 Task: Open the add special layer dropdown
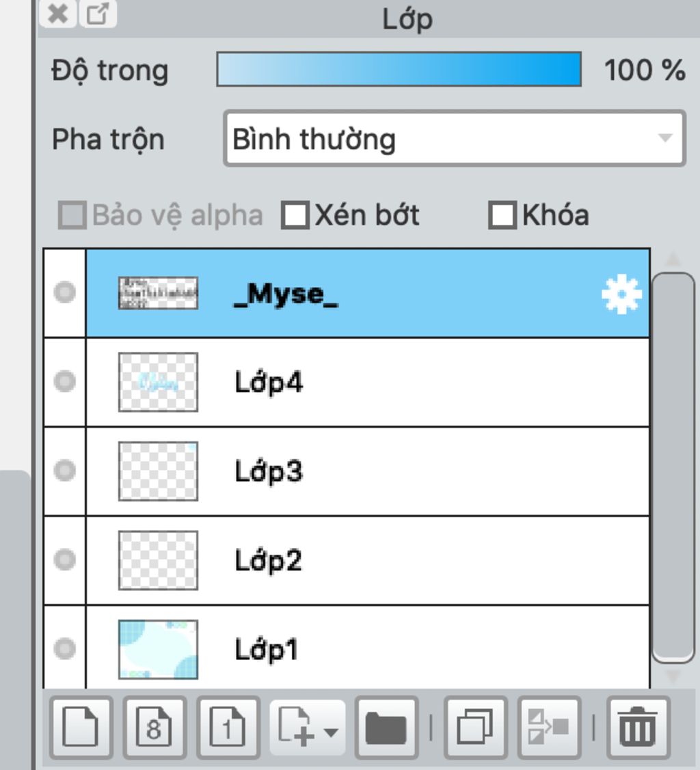[x=308, y=727]
